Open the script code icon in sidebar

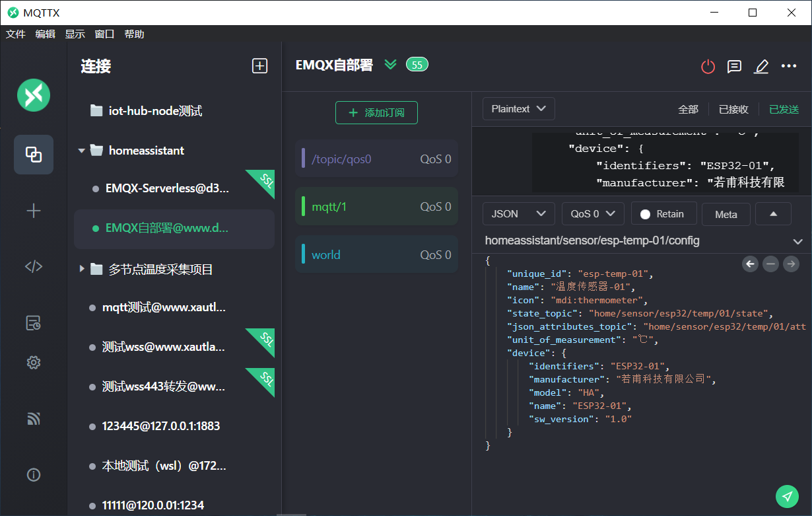(x=34, y=266)
